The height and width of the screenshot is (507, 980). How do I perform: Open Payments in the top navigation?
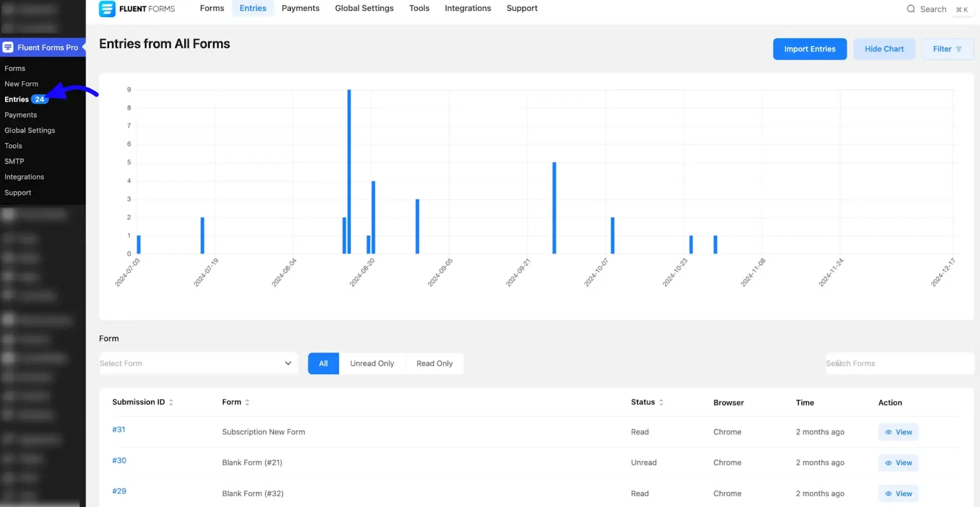pos(301,9)
